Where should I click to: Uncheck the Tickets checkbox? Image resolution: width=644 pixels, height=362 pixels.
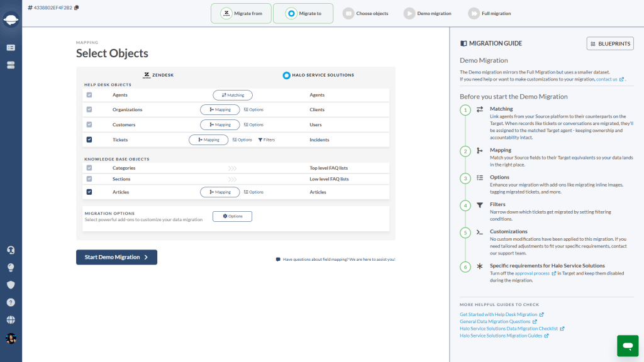(89, 140)
